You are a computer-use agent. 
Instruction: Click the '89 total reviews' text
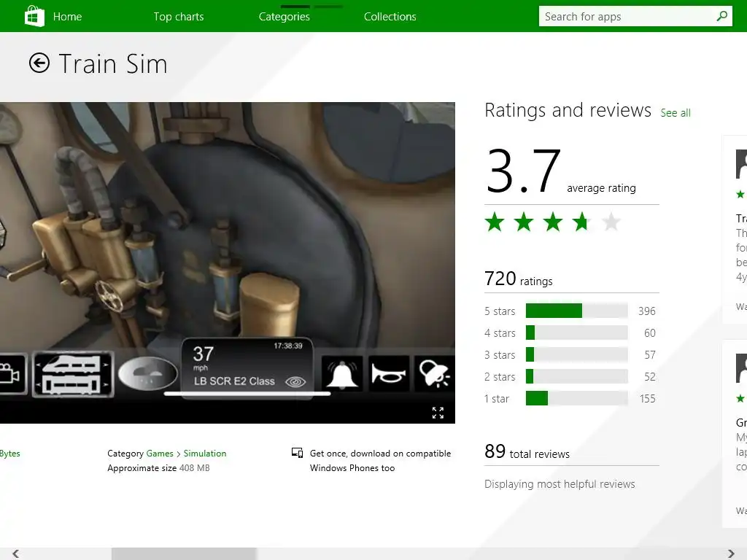click(x=527, y=452)
